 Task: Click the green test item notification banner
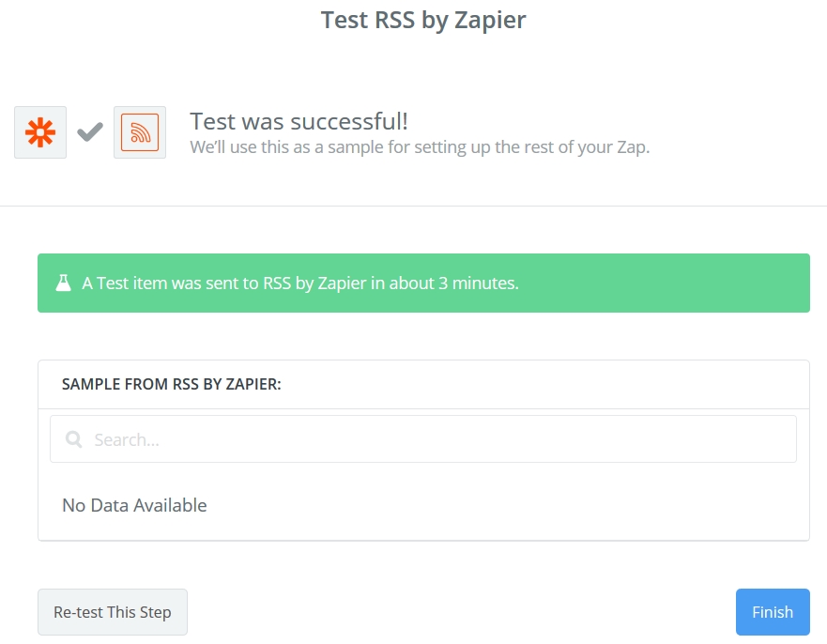423,284
